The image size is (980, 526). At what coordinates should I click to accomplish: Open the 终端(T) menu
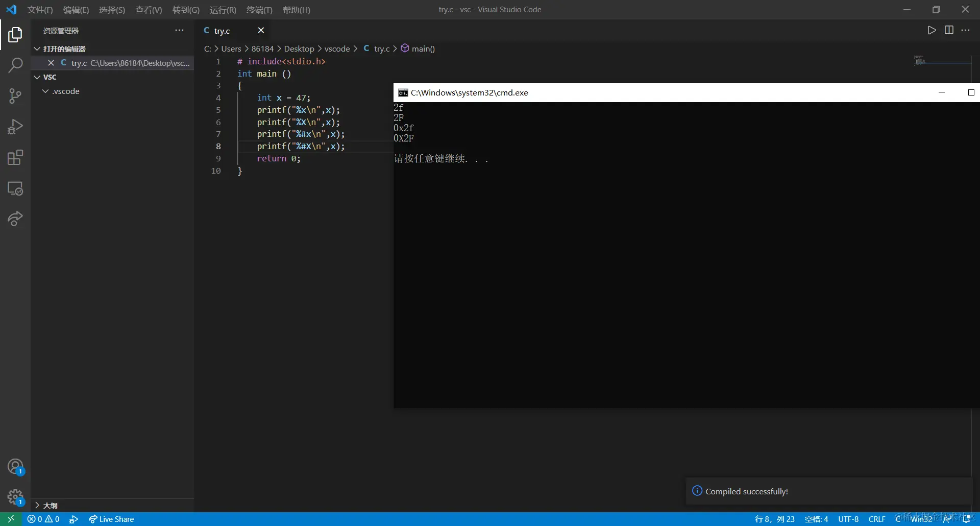click(259, 10)
